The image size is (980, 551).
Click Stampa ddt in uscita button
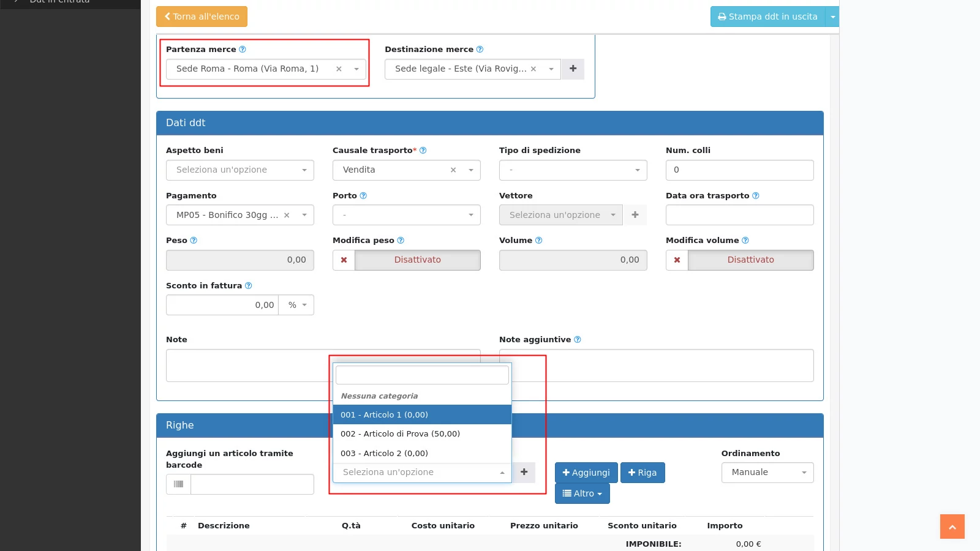767,17
